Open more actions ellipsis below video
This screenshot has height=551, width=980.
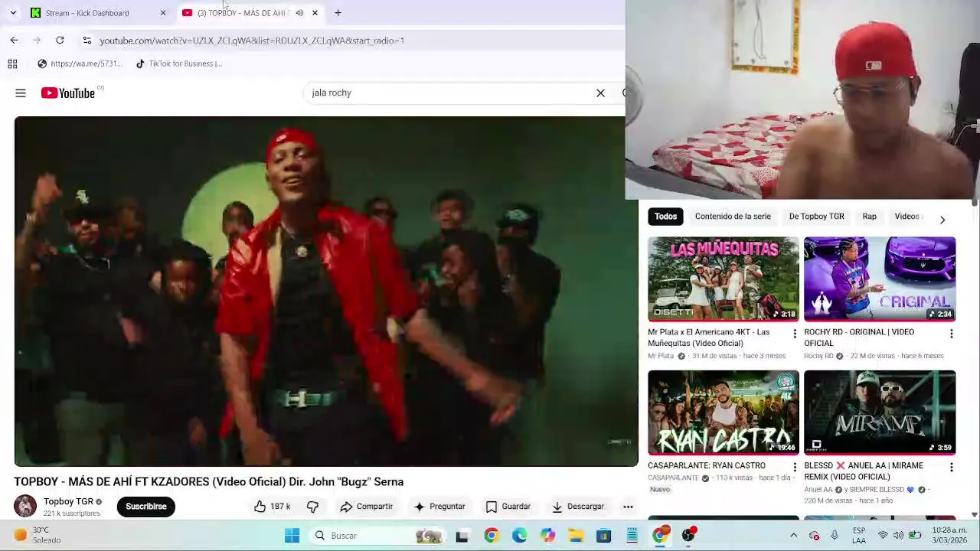point(628,507)
